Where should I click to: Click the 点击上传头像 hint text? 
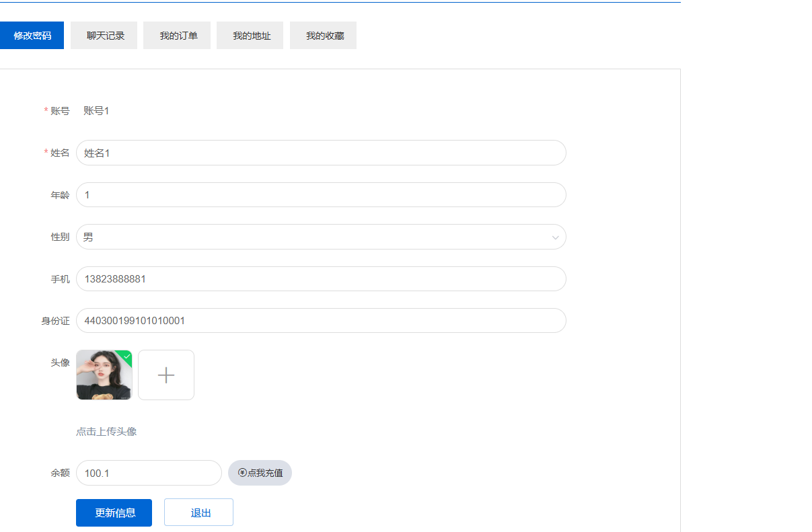point(106,432)
